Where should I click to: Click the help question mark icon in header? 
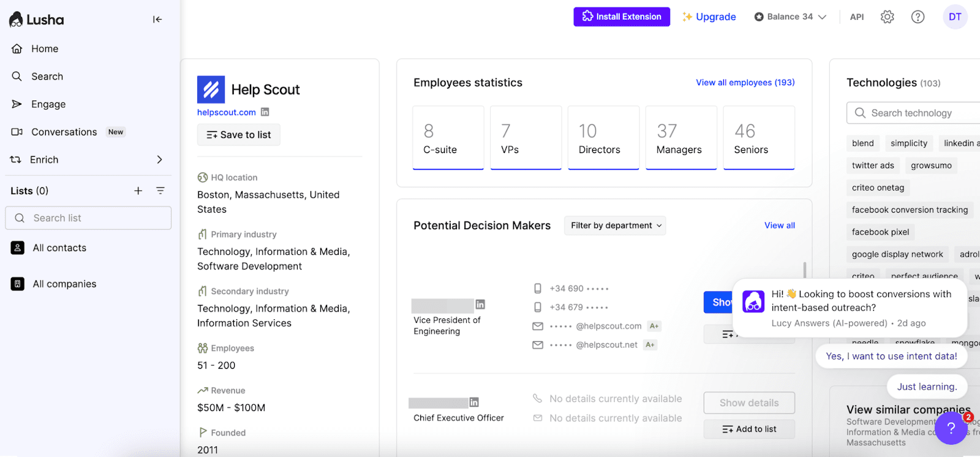point(918,17)
